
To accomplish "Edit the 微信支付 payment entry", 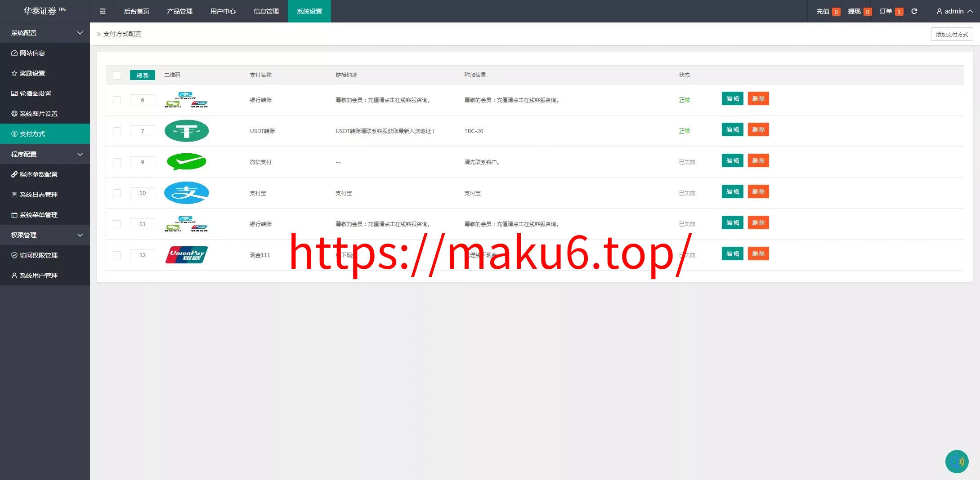I will (733, 160).
